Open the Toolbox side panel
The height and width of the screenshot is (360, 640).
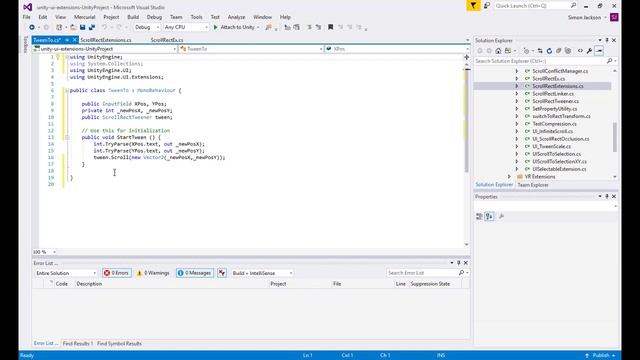tap(26, 44)
